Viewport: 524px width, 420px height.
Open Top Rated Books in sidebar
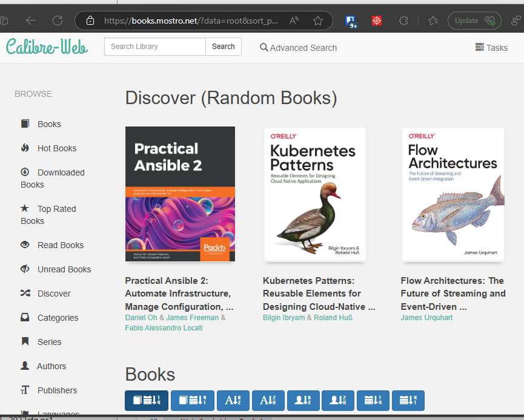48,215
